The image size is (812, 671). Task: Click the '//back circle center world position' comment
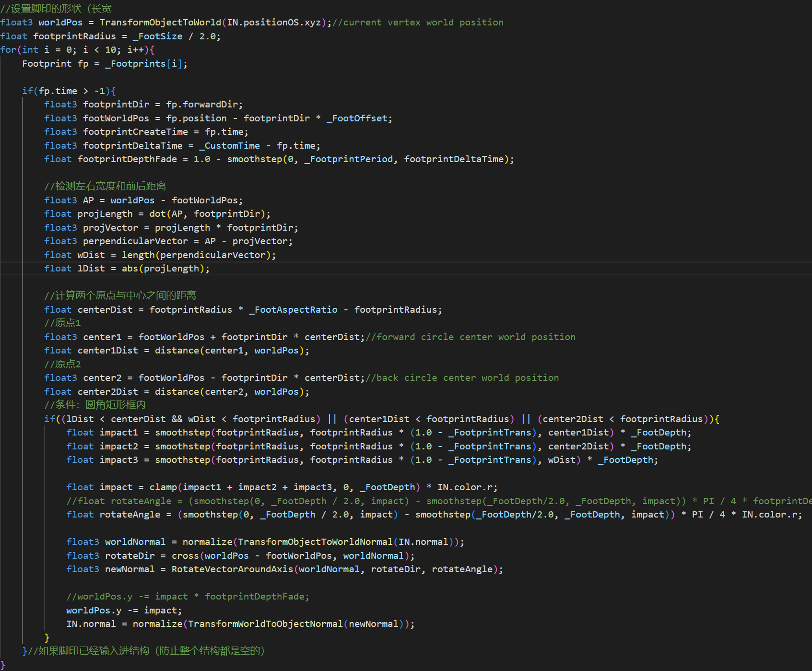462,378
